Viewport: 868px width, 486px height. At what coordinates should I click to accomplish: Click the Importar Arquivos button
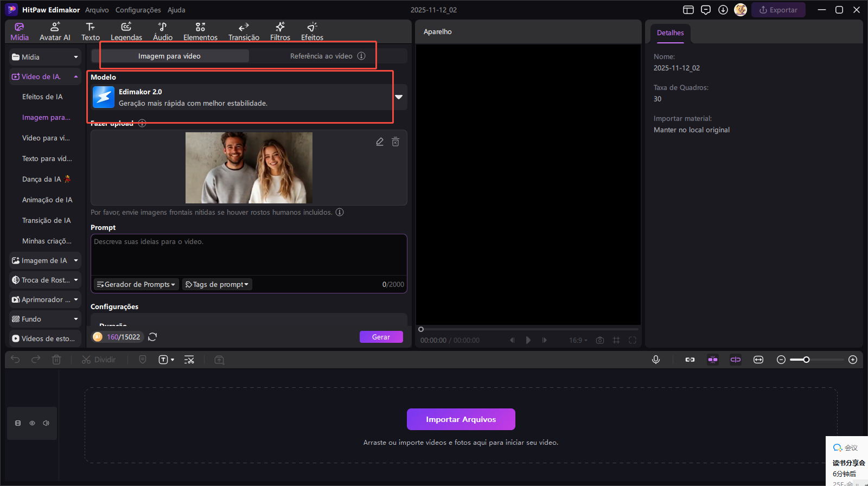click(461, 419)
